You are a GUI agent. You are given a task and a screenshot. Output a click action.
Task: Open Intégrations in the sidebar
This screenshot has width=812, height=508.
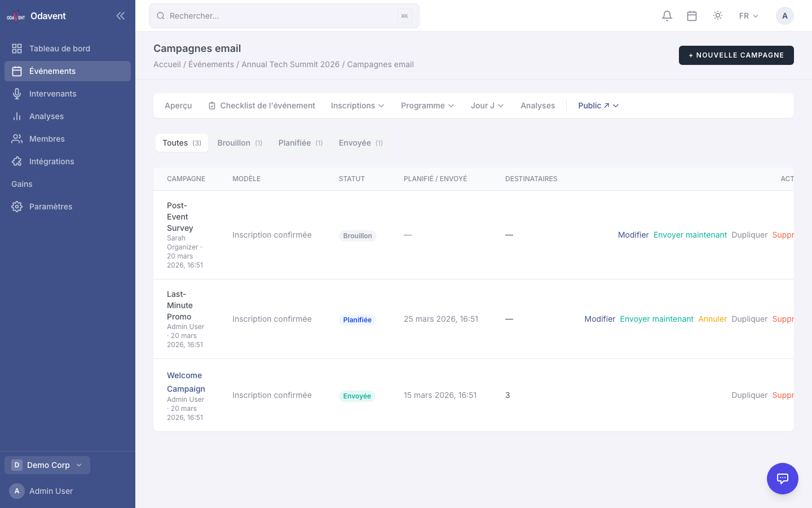pos(68,161)
